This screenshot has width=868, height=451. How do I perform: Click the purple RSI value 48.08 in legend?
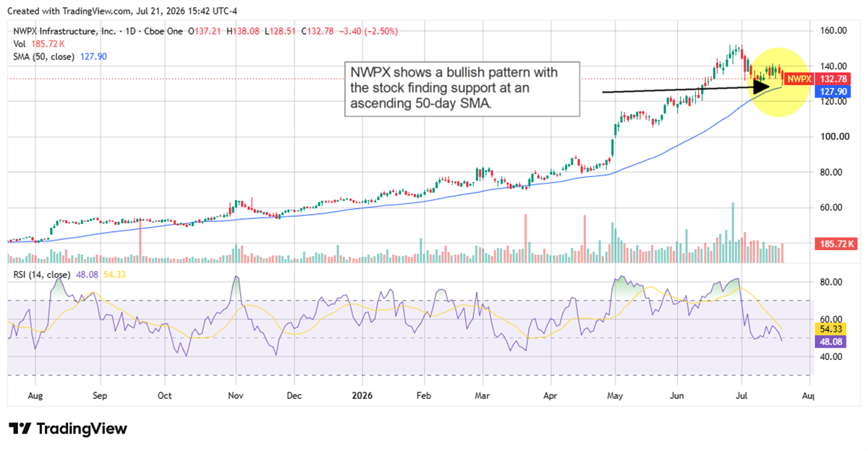point(85,274)
